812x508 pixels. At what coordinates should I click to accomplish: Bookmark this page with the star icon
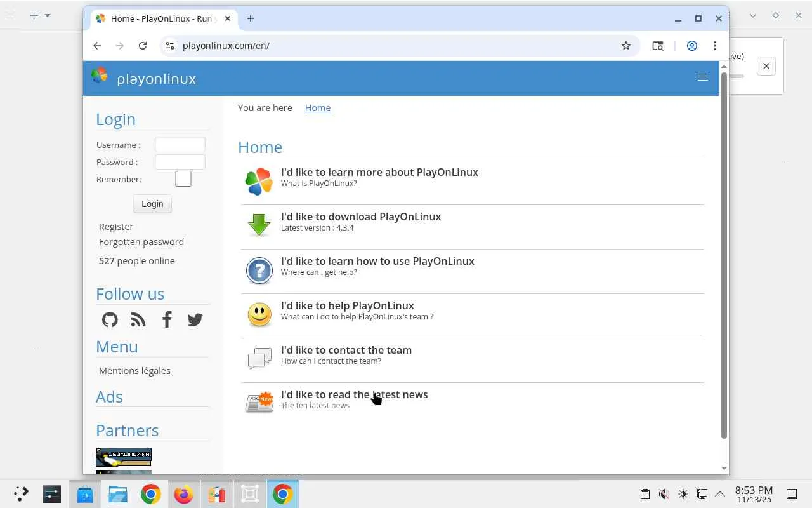[626, 46]
